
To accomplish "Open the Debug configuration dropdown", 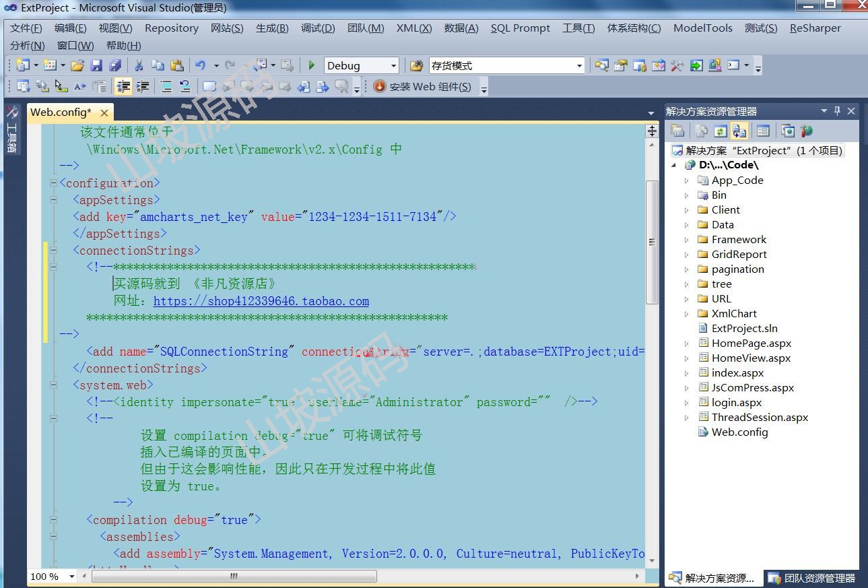I will 394,65.
